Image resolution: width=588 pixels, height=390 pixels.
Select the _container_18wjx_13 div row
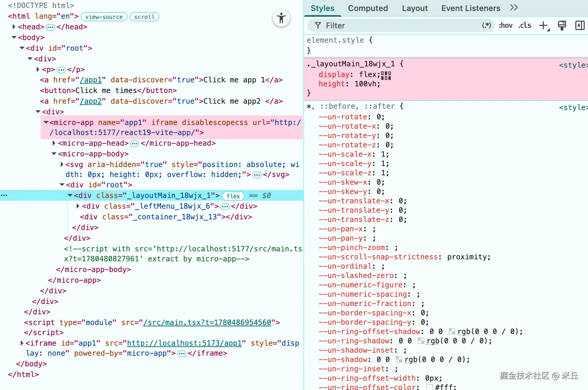coord(166,217)
